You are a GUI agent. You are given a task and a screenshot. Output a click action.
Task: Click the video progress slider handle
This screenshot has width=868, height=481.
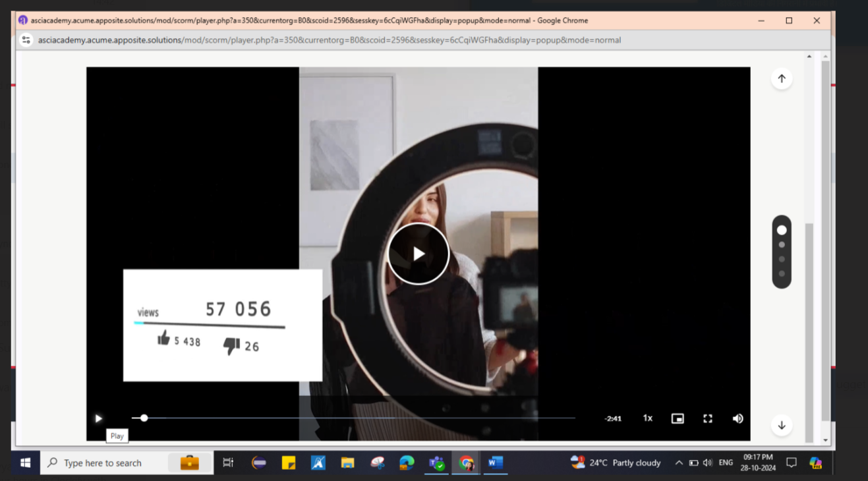[144, 418]
